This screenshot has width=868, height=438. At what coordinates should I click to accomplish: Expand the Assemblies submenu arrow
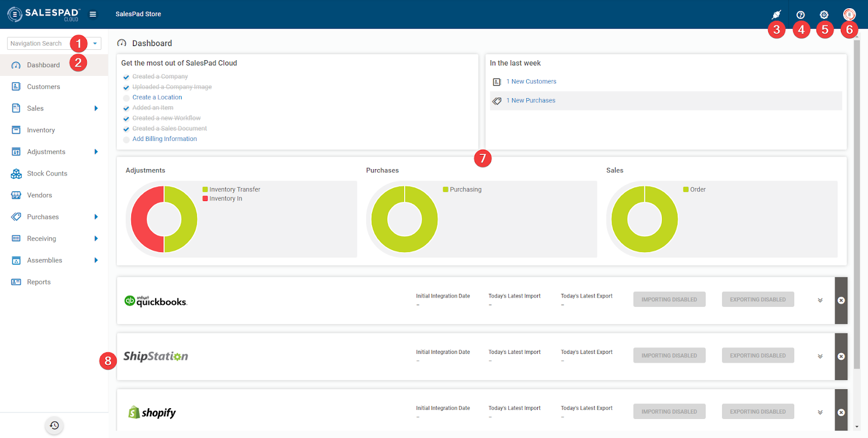point(96,260)
